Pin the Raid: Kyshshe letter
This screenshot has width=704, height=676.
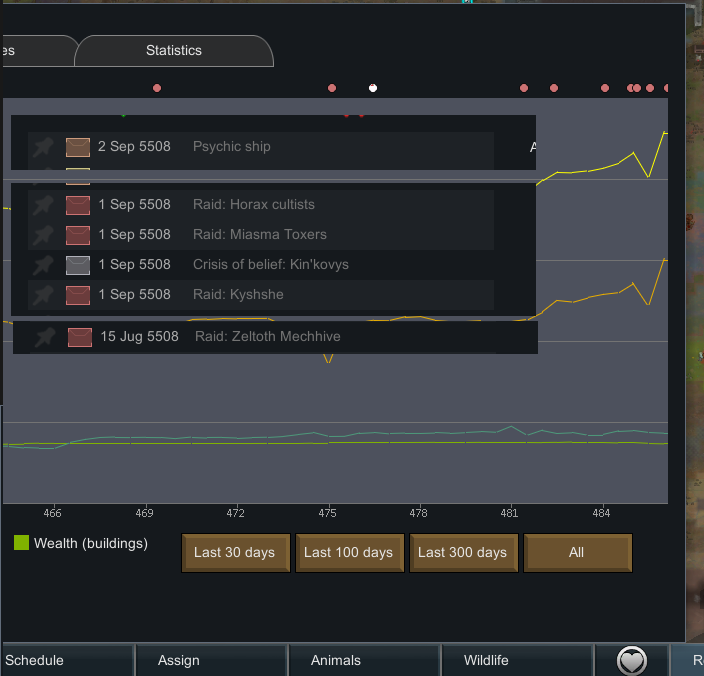[x=44, y=295]
